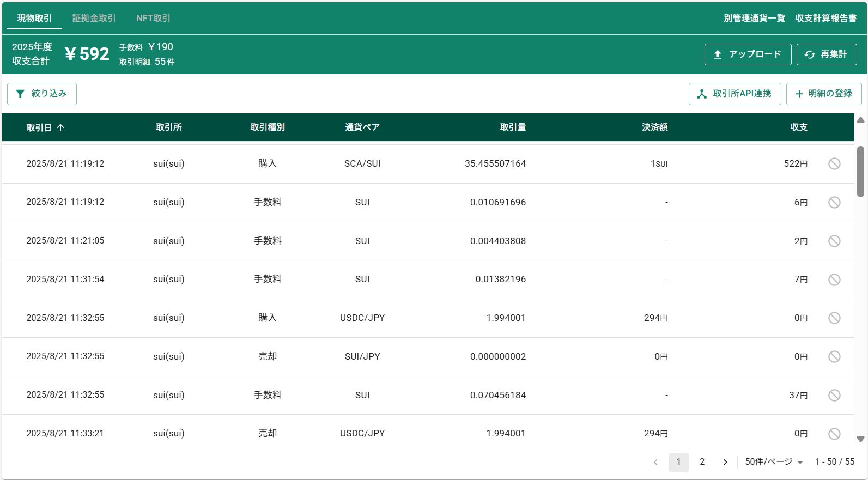Viewport: 868px width, 480px height.
Task: Click the SCA/SUI currency pair cell
Action: 362,163
